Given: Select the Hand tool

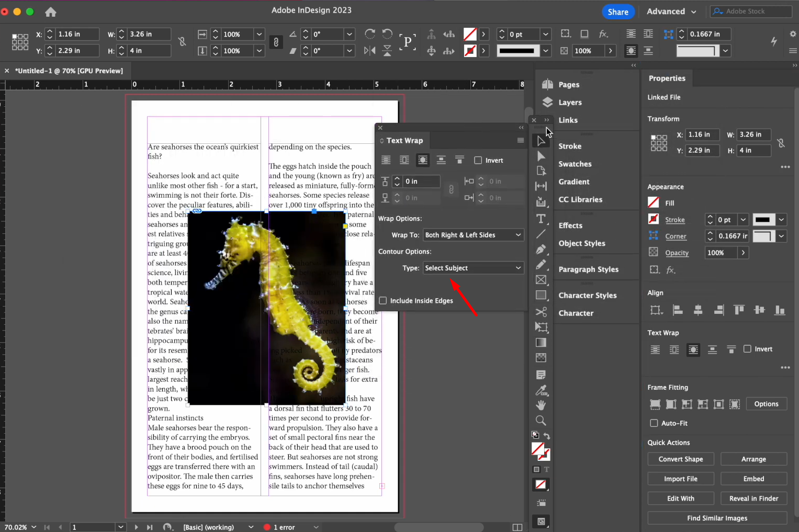Looking at the screenshot, I should coord(541,405).
